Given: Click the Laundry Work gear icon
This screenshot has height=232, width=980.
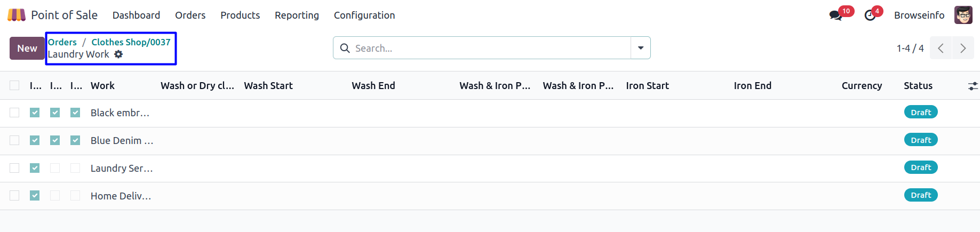Looking at the screenshot, I should pyautogui.click(x=118, y=54).
